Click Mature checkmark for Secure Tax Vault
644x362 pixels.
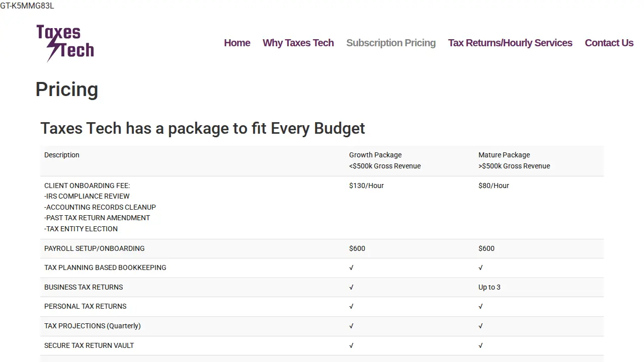[480, 345]
